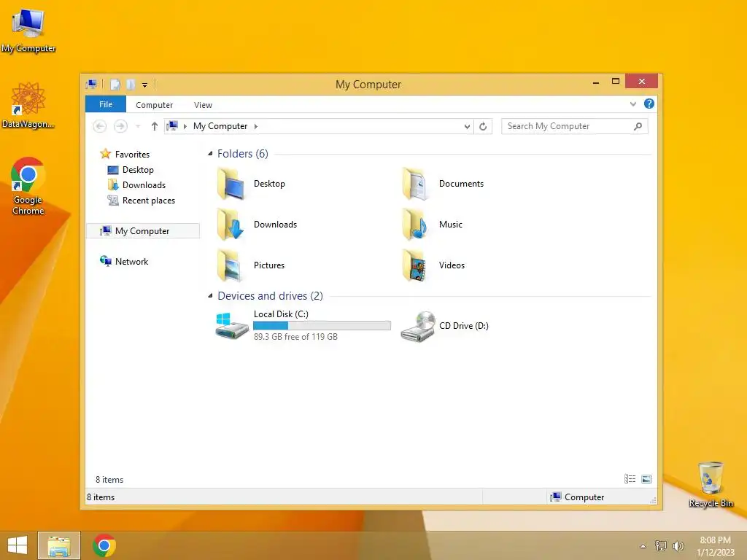This screenshot has width=747, height=560.
Task: Click the volume speaker tray icon
Action: coord(678,546)
